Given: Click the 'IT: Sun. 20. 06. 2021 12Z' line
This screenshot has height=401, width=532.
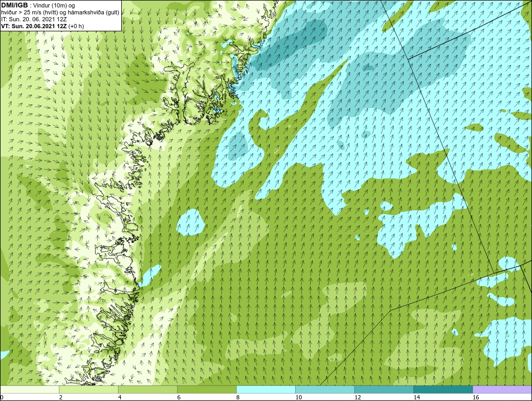Looking at the screenshot, I should coord(34,19).
